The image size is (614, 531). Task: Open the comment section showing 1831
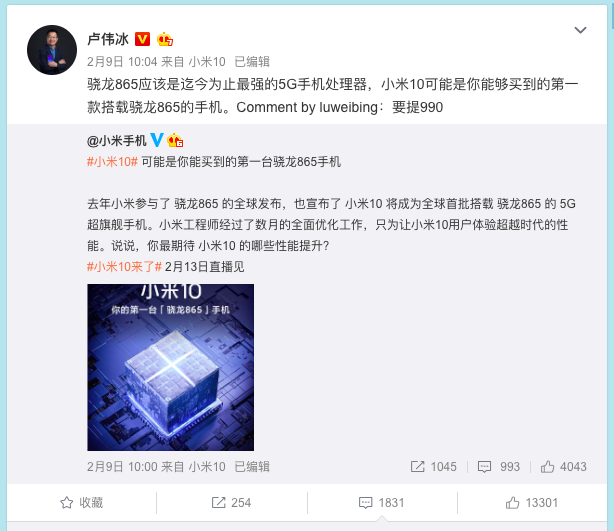point(382,502)
